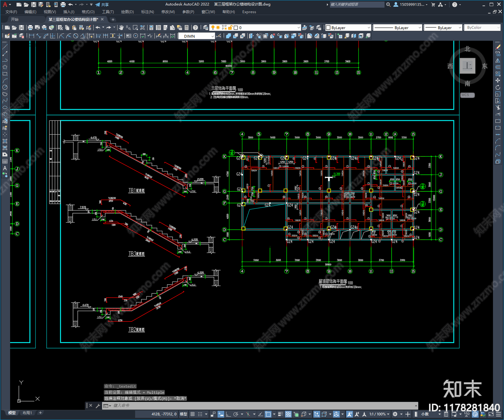Select the Move tool in modify toolbar
This screenshot has width=504, height=420.
pyautogui.click(x=498, y=81)
